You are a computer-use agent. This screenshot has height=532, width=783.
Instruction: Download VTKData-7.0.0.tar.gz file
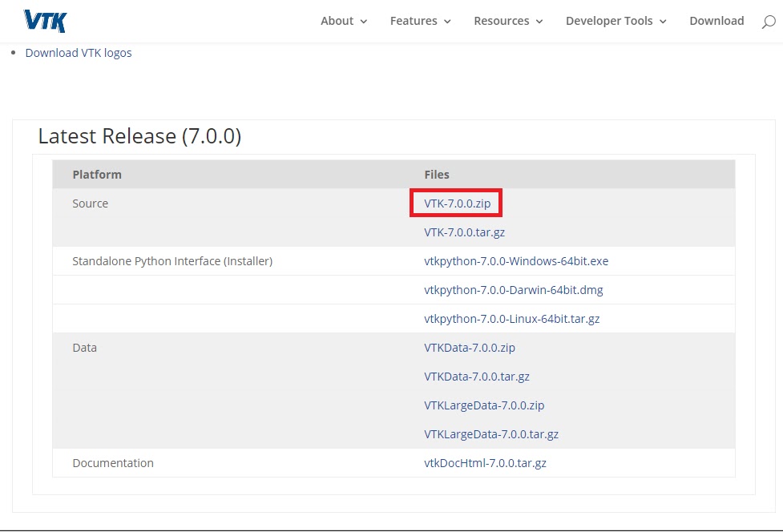click(477, 377)
